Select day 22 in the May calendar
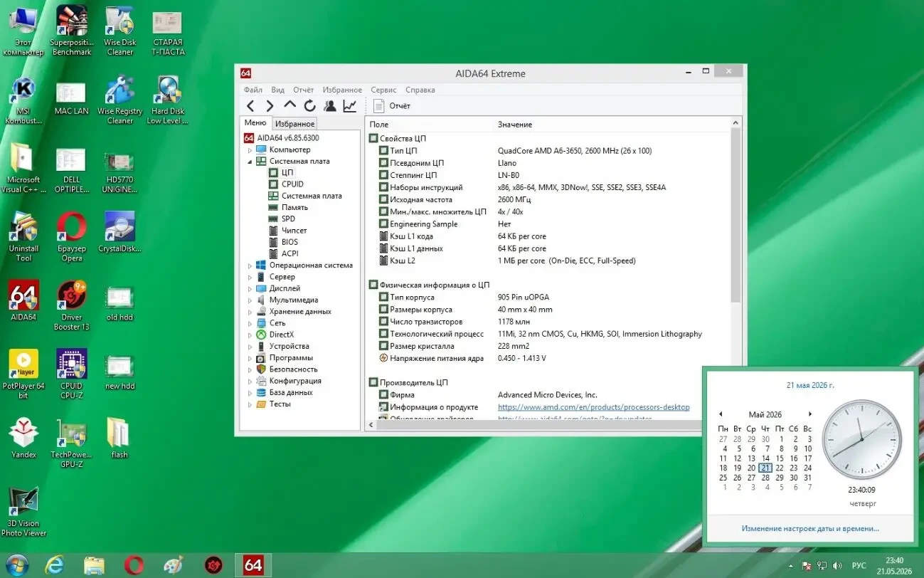Viewport: 924px width, 578px height. (780, 468)
